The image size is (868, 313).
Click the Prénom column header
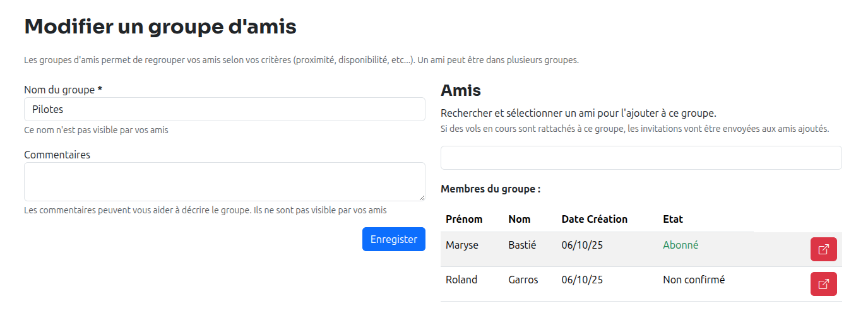click(463, 219)
